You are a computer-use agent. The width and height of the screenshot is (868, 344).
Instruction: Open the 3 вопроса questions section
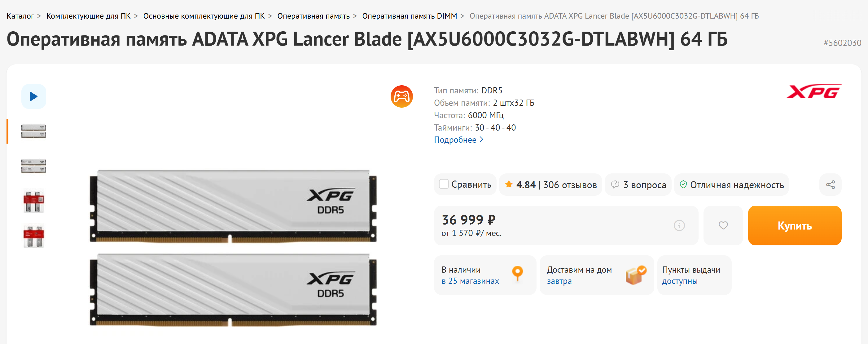(x=638, y=185)
